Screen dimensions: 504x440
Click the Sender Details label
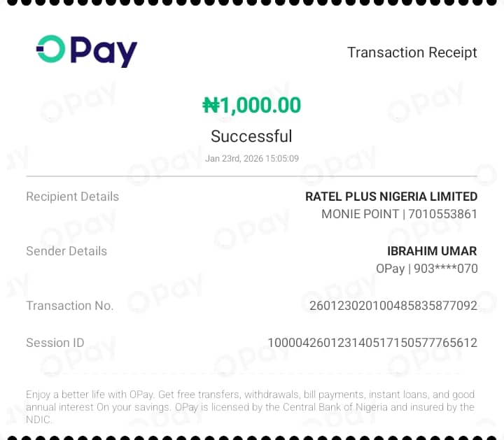click(x=66, y=251)
